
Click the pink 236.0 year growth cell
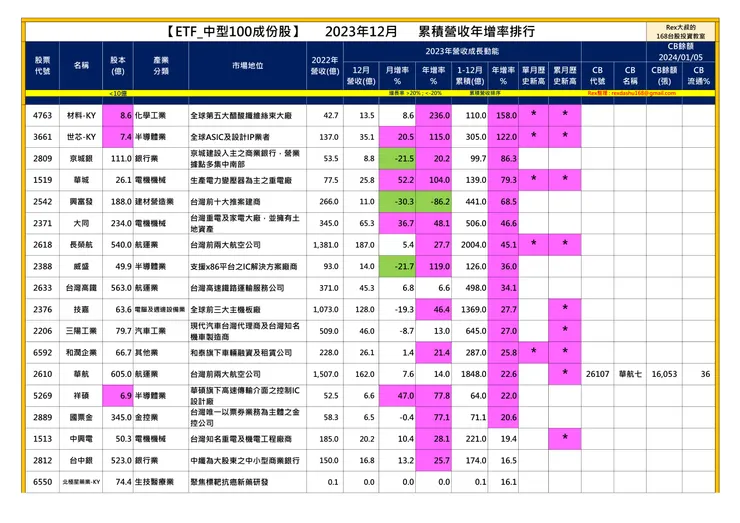tap(434, 115)
